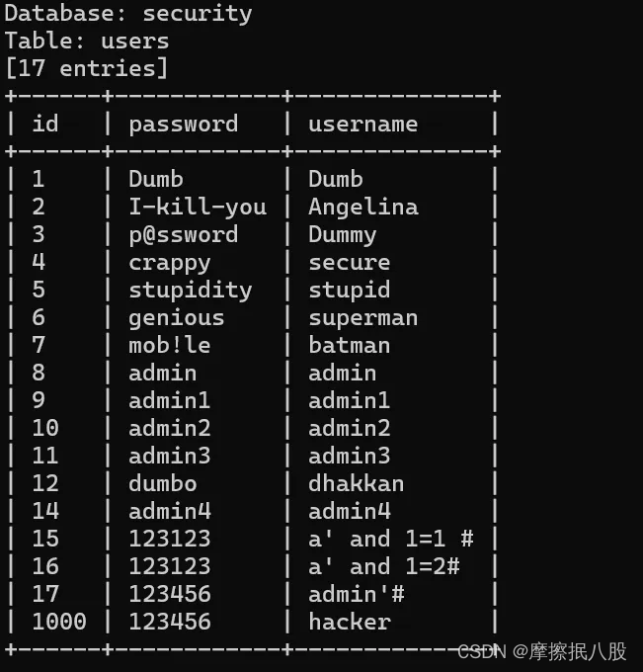Click the 'superman' username entry
Screen dimensions: 643x672
(x=362, y=318)
